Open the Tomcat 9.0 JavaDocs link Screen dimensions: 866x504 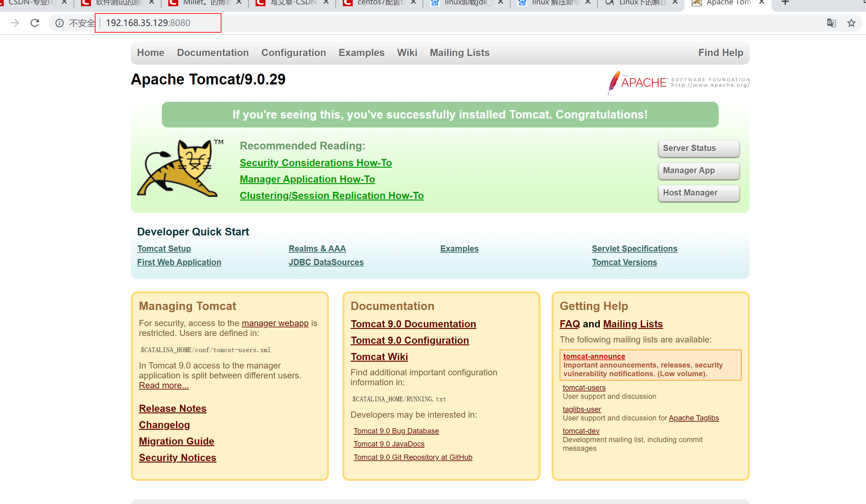click(389, 444)
